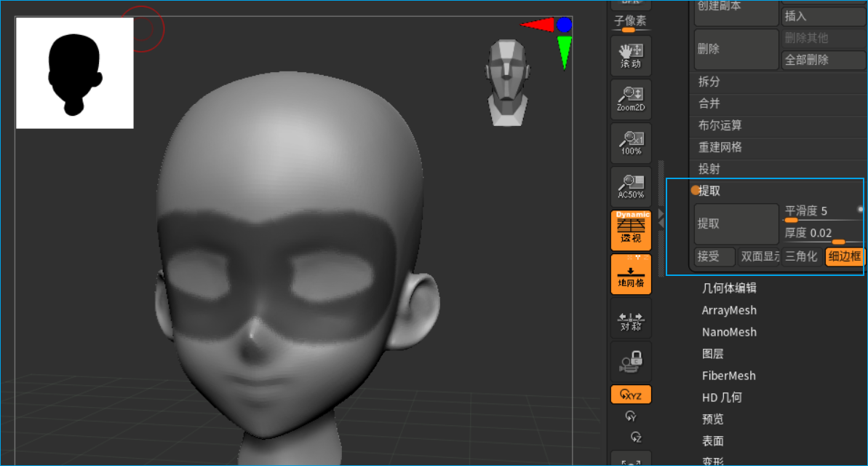Click the blue Z axis dot

pyautogui.click(x=564, y=24)
